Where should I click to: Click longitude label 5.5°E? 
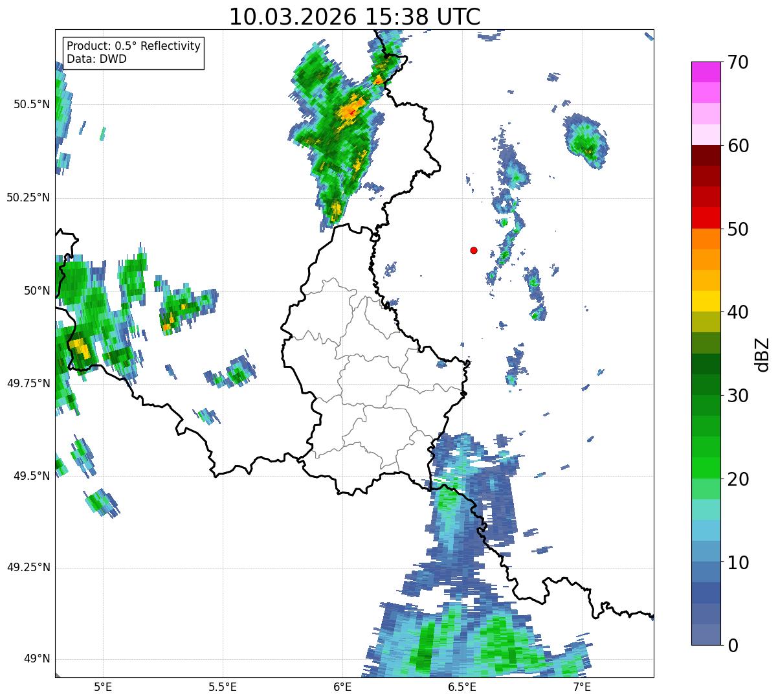tap(222, 686)
